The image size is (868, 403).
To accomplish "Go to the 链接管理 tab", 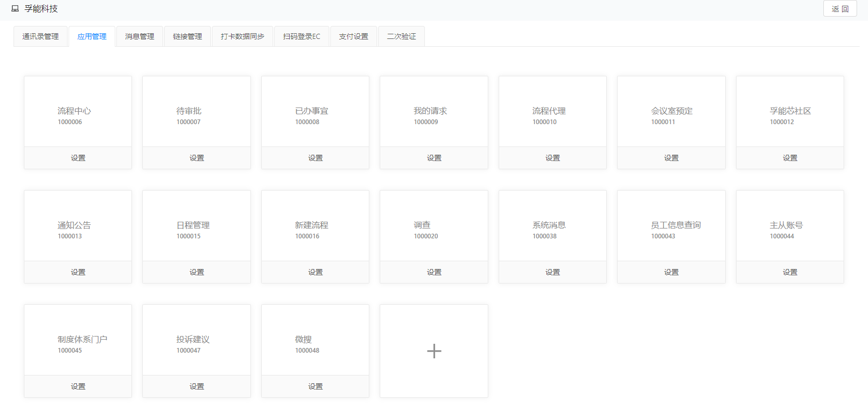I will (188, 36).
